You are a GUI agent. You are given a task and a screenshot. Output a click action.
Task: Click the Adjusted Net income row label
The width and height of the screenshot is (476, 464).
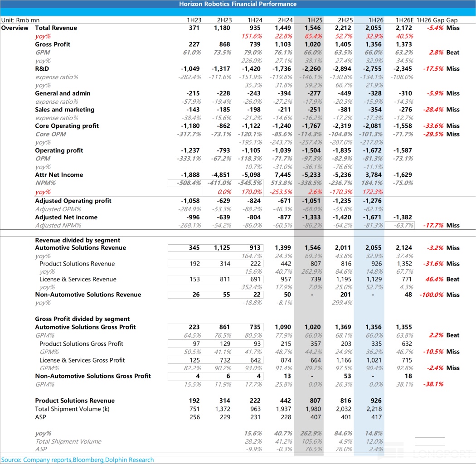(66, 217)
